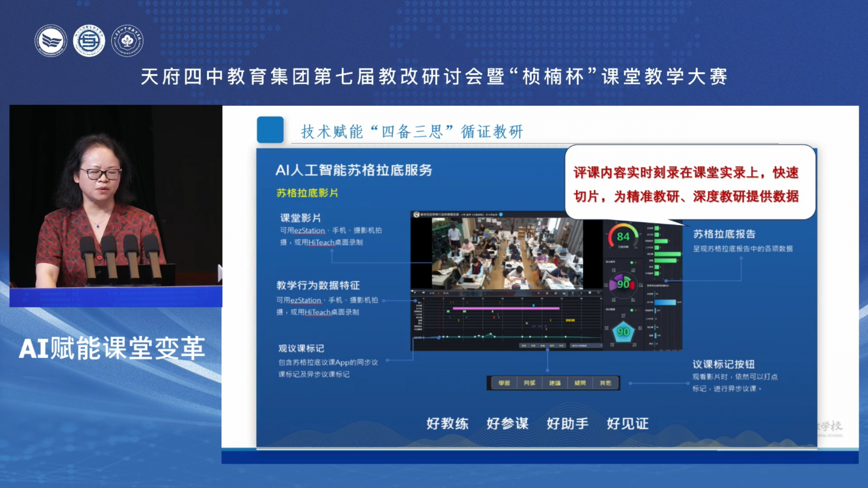The width and height of the screenshot is (868, 488).
Task: Click the red-text callout bubble
Action: tap(690, 183)
